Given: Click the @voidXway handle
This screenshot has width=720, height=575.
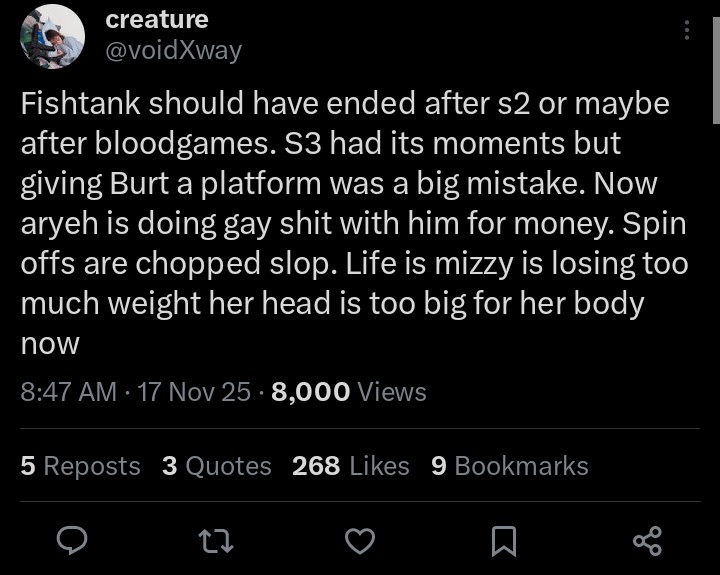Looking at the screenshot, I should [x=174, y=50].
